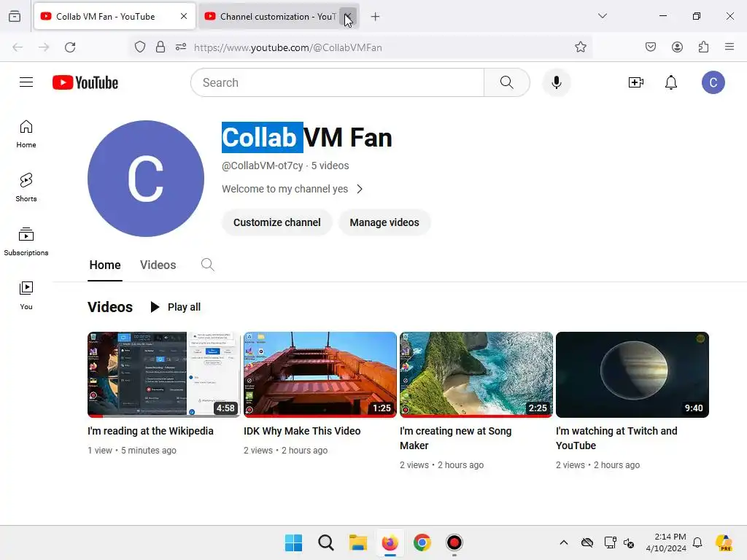
Task: Open the Create video icon
Action: [x=636, y=82]
